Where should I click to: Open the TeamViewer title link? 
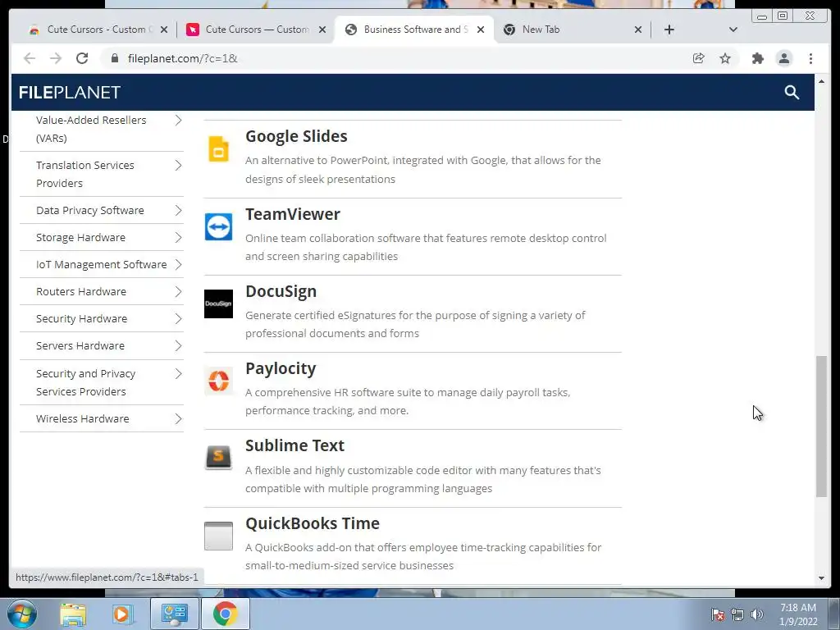click(x=293, y=214)
